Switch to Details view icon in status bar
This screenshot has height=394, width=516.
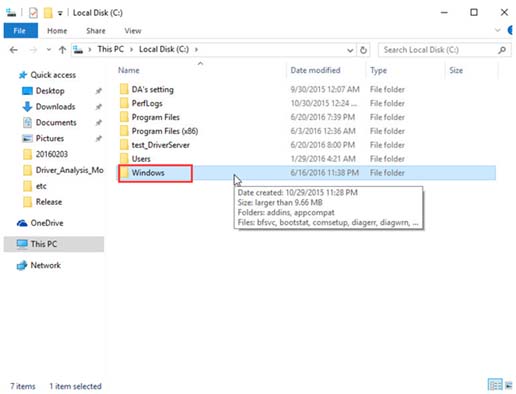tap(495, 385)
